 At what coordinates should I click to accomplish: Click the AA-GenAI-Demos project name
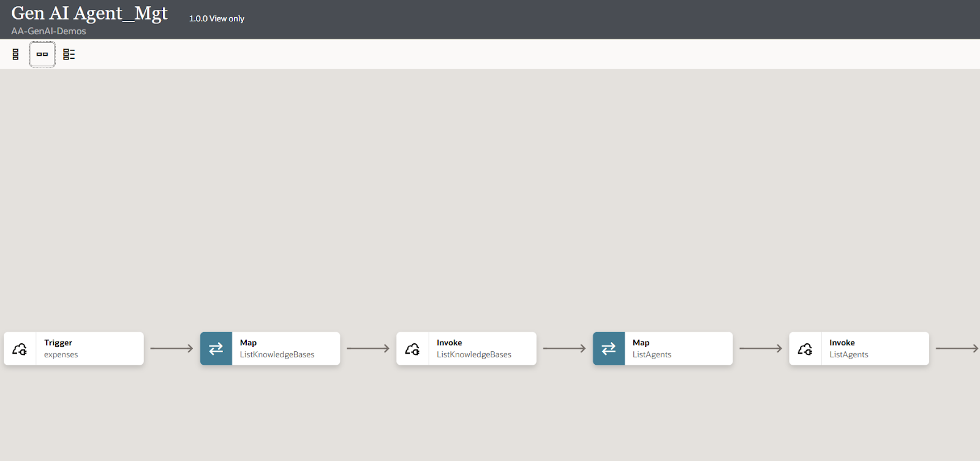click(x=48, y=31)
